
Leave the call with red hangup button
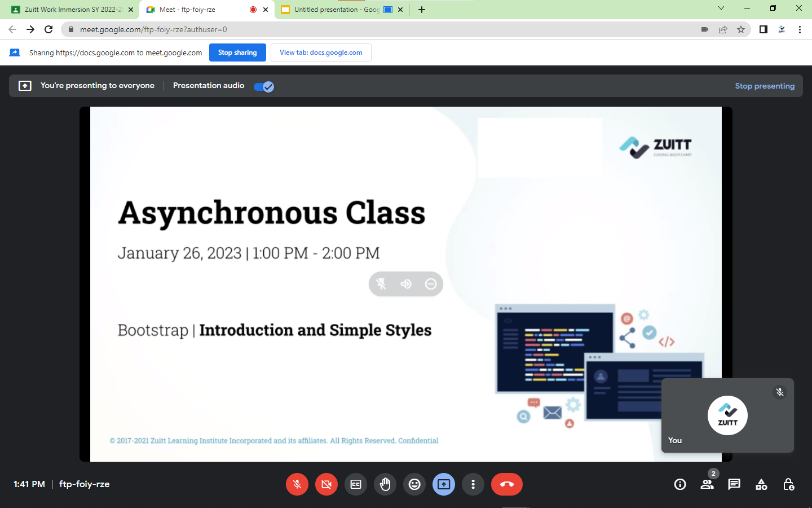tap(507, 484)
